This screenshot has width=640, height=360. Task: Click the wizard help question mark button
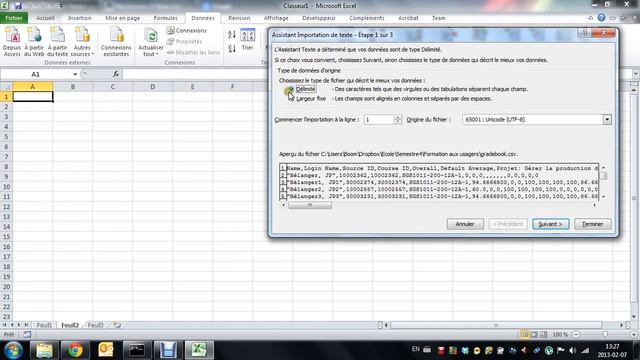(584, 33)
